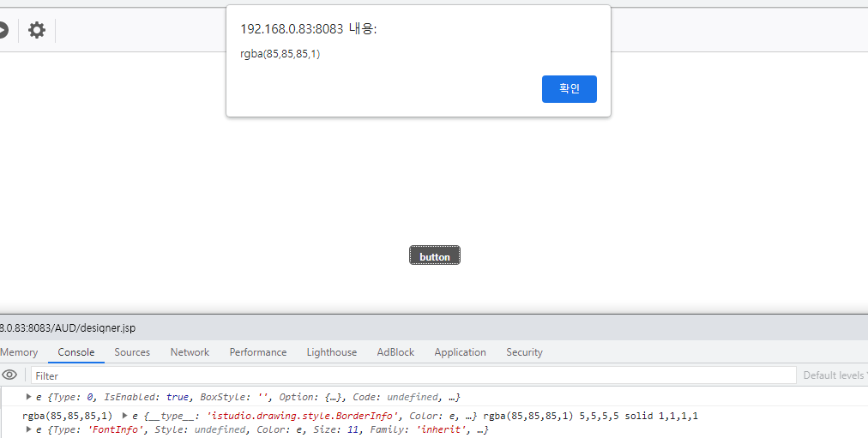The image size is (868, 438).
Task: Expand the FontInfo object entry
Action: 28,429
